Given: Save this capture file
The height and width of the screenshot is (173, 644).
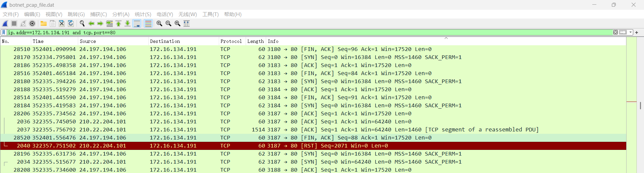Looking at the screenshot, I should click(53, 23).
